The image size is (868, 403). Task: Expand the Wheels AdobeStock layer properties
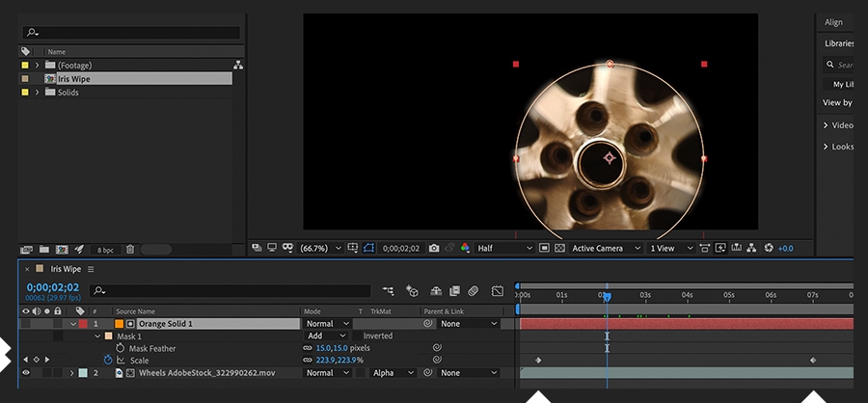(x=71, y=372)
